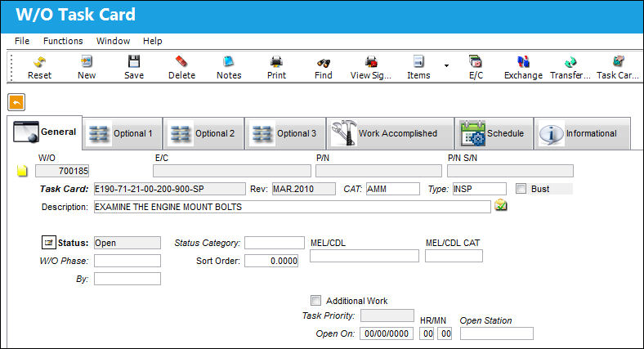Click the P/N S/N field
Screen dimensions: 644x349
(x=511, y=171)
